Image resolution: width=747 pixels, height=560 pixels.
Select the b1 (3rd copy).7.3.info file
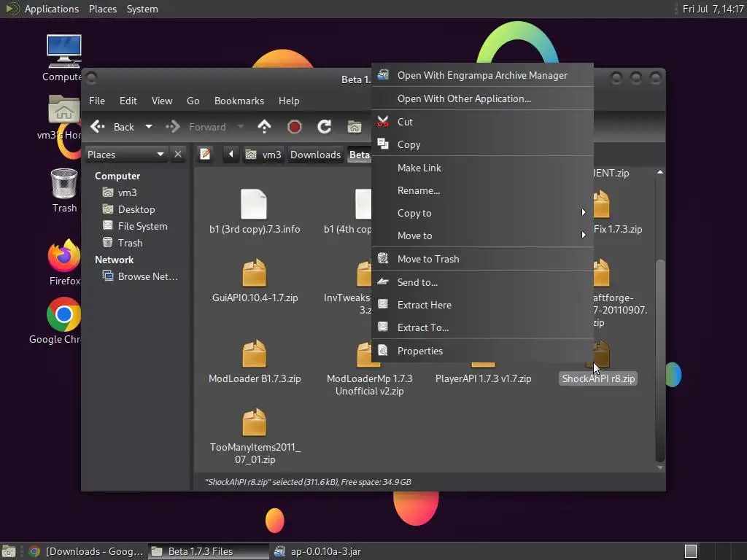(x=255, y=212)
